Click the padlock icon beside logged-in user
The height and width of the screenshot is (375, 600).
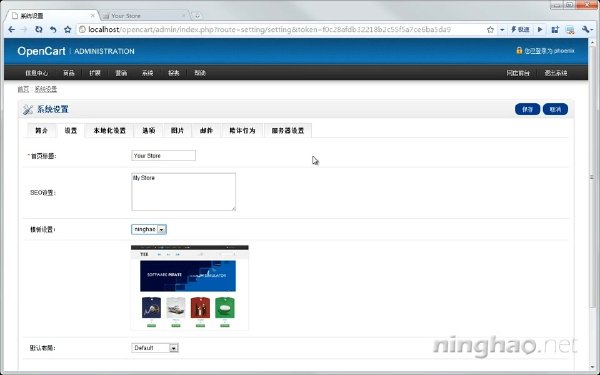(x=519, y=50)
